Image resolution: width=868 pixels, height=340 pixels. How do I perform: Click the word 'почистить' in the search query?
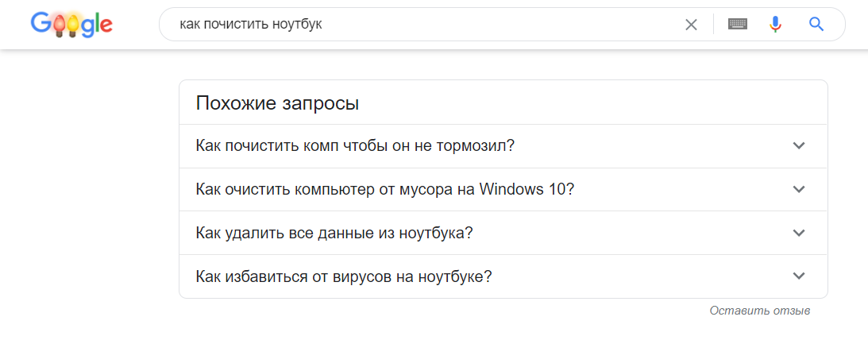(233, 25)
